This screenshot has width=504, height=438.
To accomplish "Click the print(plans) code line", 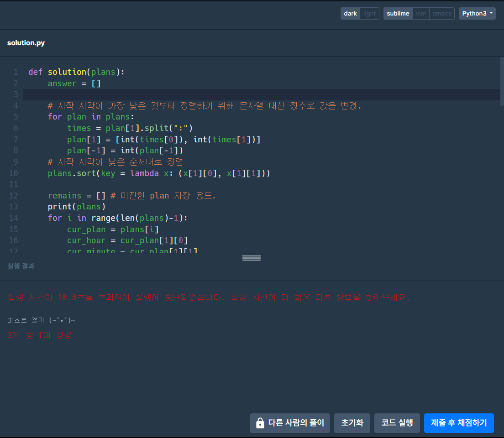I will [x=77, y=207].
